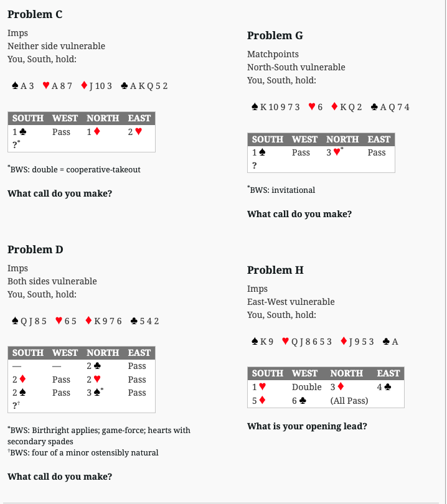Select the Problem G heading
447x504 pixels.
point(275,35)
